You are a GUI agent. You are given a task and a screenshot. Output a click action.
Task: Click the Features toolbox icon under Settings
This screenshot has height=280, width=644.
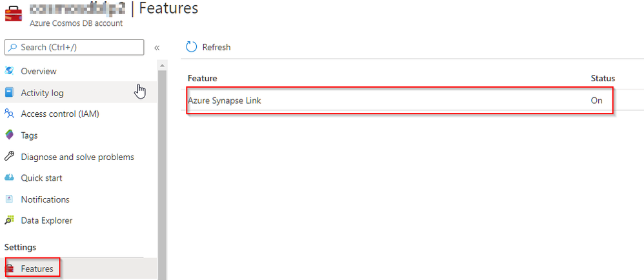(10, 268)
